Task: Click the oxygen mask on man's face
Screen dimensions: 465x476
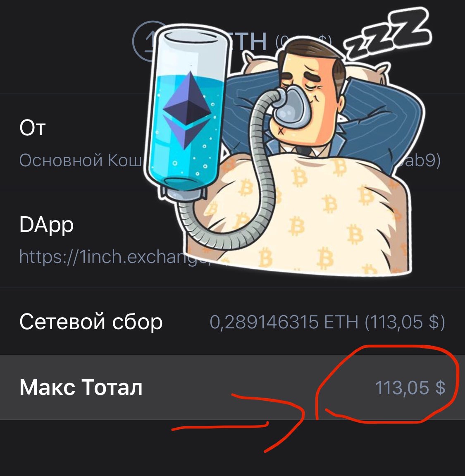Action: (290, 107)
